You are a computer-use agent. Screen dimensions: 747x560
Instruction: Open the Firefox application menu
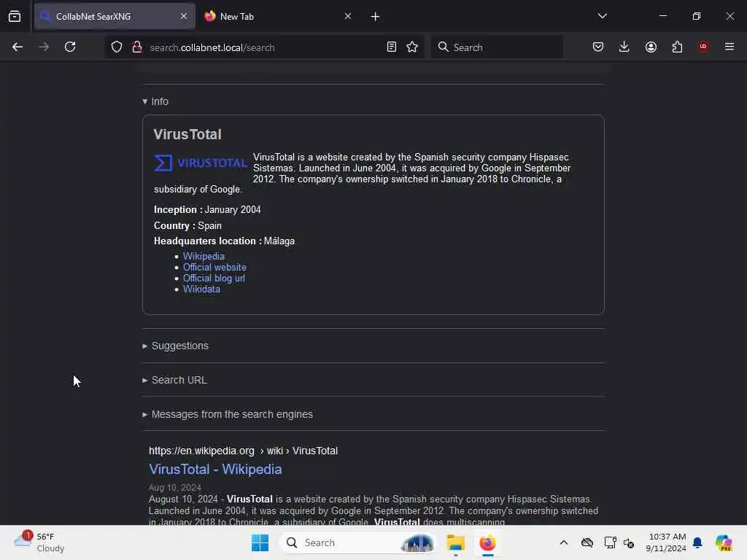pos(729,47)
